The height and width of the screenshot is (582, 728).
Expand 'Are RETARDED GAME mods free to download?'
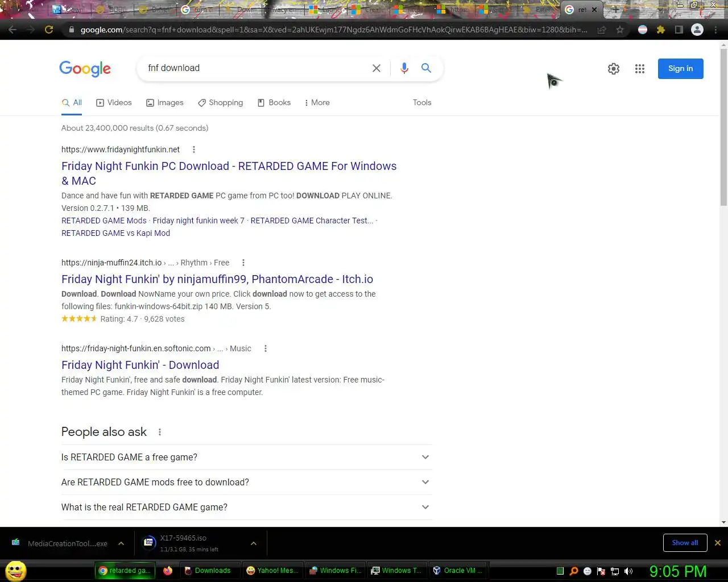[246, 482]
